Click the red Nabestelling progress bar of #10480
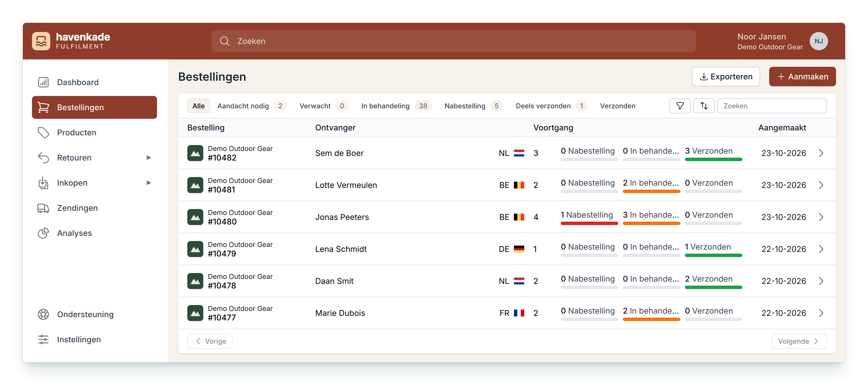The image size is (868, 385). (x=589, y=224)
